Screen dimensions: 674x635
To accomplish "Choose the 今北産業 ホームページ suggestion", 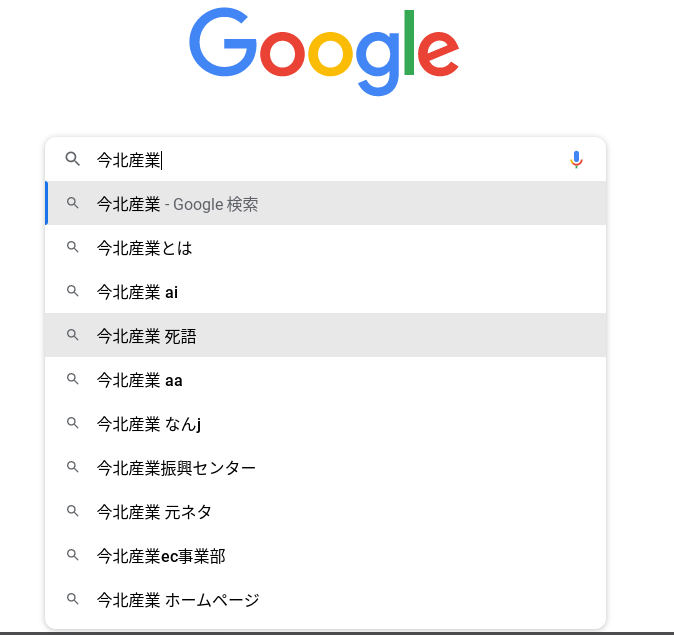I will (178, 600).
